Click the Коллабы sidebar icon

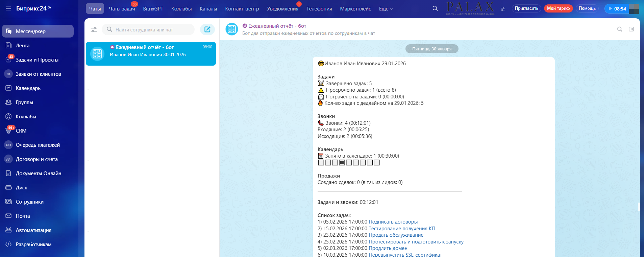click(x=9, y=116)
